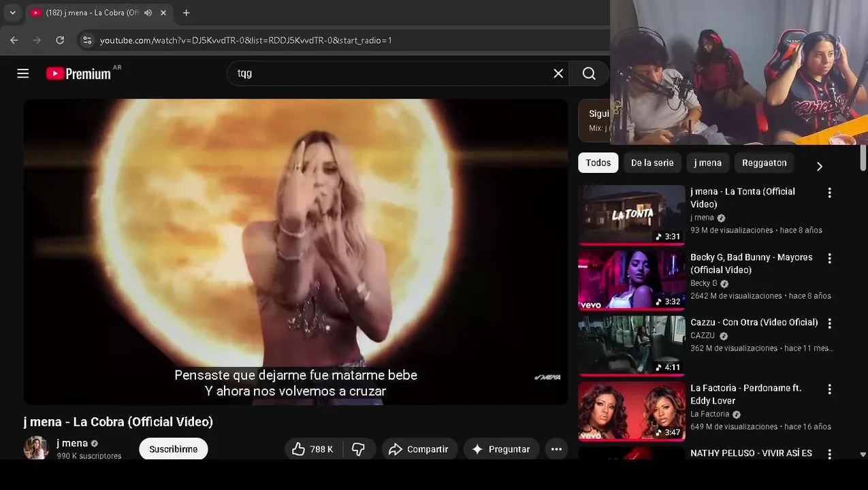868x490 pixels.
Task: Like the video with thumbs up
Action: (312, 449)
